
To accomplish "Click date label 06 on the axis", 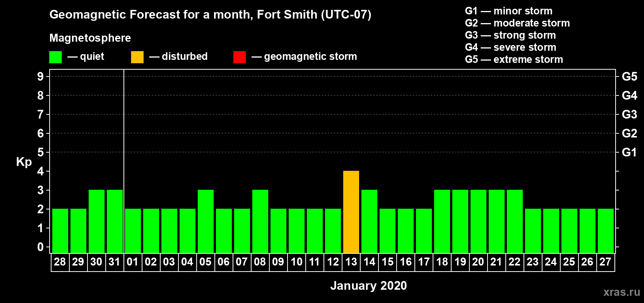I will click(224, 262).
